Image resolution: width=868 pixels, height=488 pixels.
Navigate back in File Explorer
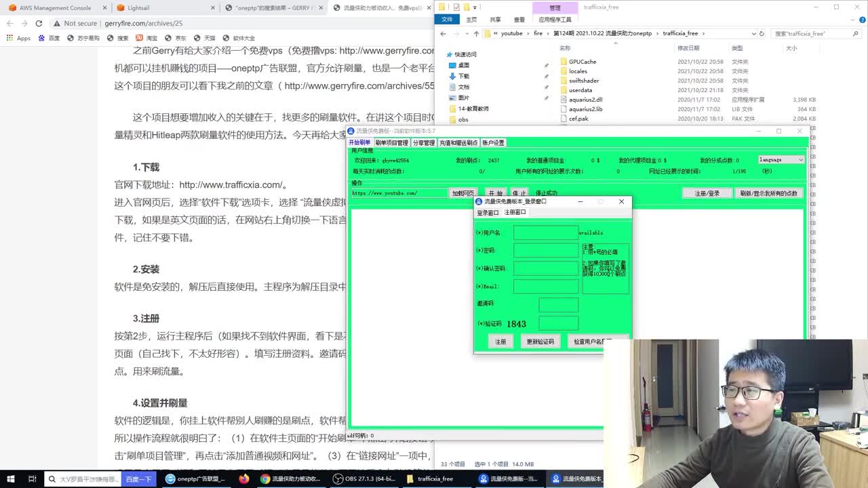pos(443,33)
